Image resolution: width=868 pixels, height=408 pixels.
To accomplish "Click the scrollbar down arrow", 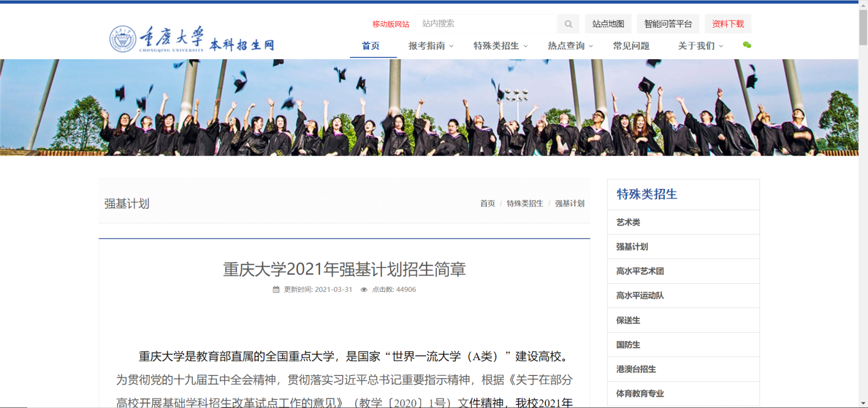I will coord(863,404).
